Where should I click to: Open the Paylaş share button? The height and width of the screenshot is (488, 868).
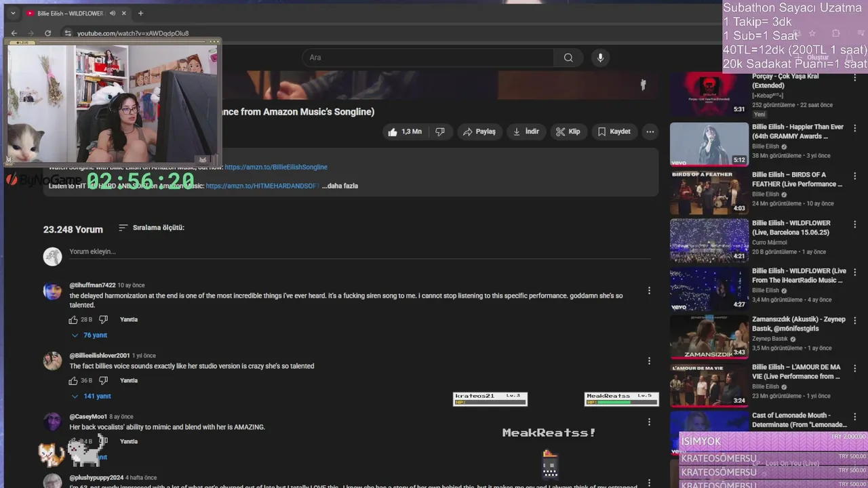(x=479, y=131)
